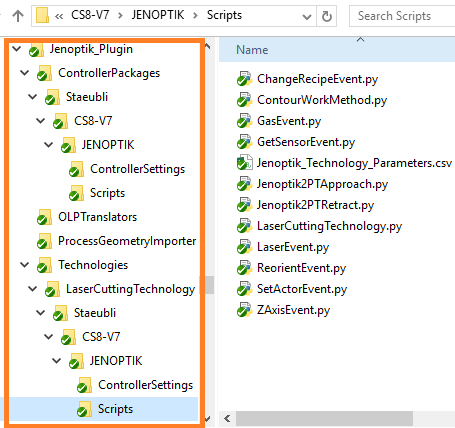Click the Up arrow navigation button
Screen dimensions: 455x428
[x=18, y=16]
